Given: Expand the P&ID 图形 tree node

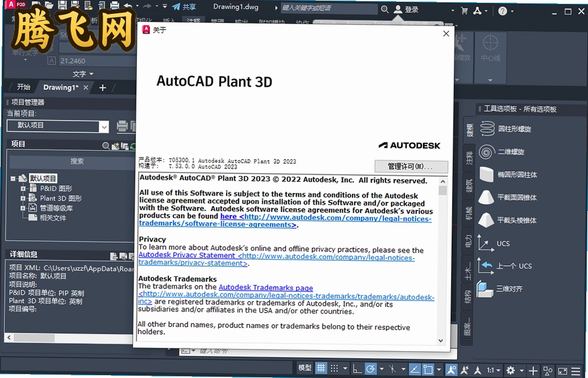Looking at the screenshot, I should click(x=23, y=188).
